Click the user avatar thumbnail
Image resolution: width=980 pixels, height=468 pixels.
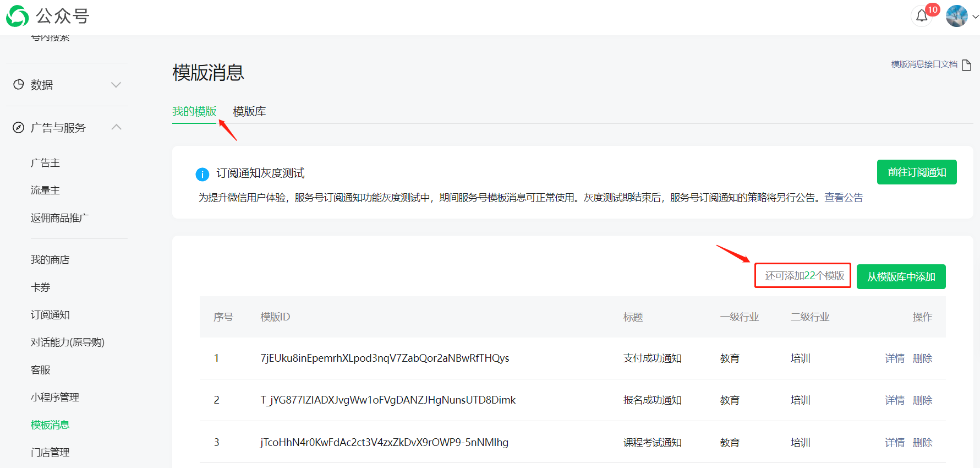coord(957,16)
